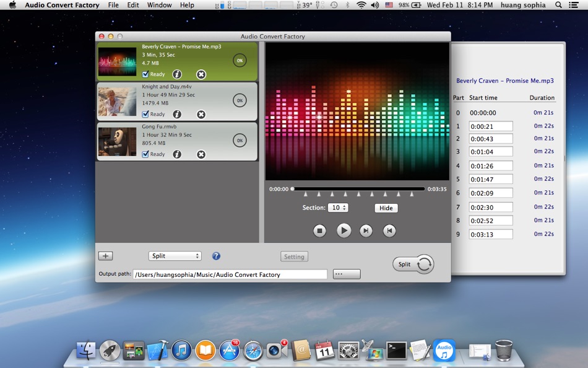Click the blue help question mark icon
The width and height of the screenshot is (588, 368).
coord(216,256)
